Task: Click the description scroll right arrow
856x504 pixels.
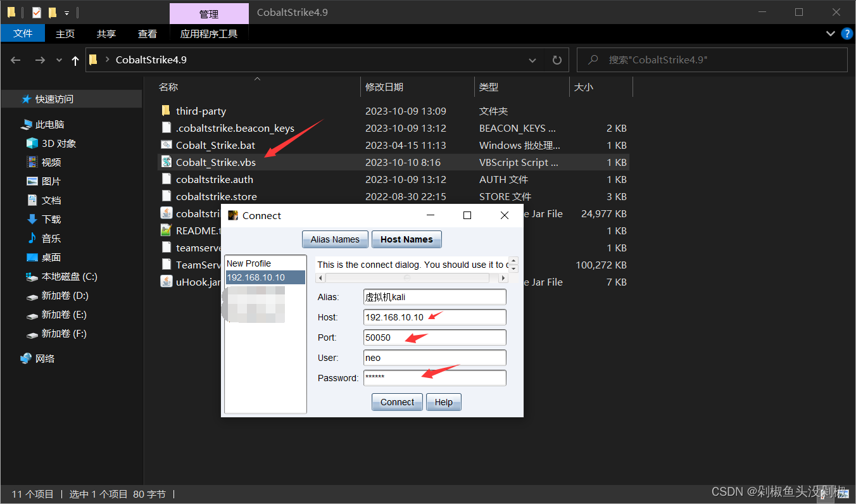Action: 503,278
